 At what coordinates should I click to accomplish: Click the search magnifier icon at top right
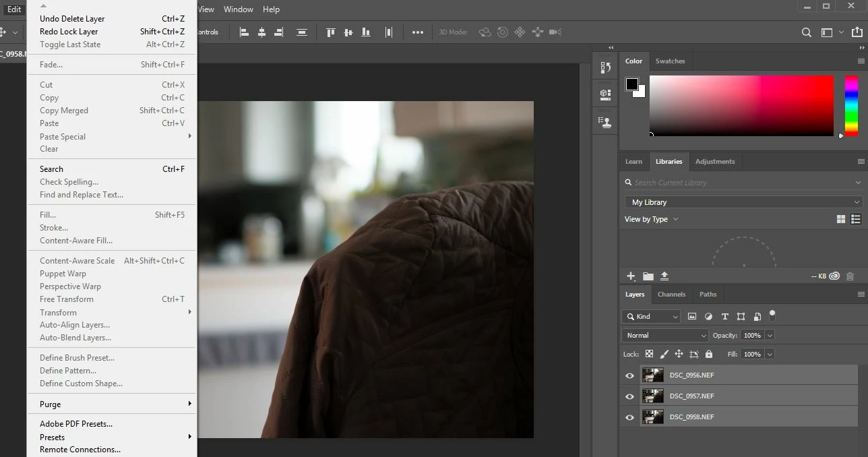click(806, 32)
